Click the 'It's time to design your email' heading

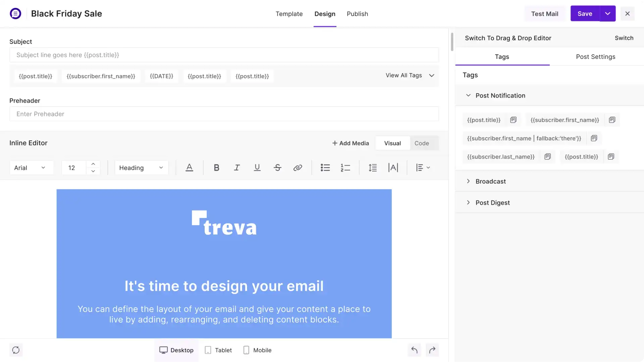point(224,286)
